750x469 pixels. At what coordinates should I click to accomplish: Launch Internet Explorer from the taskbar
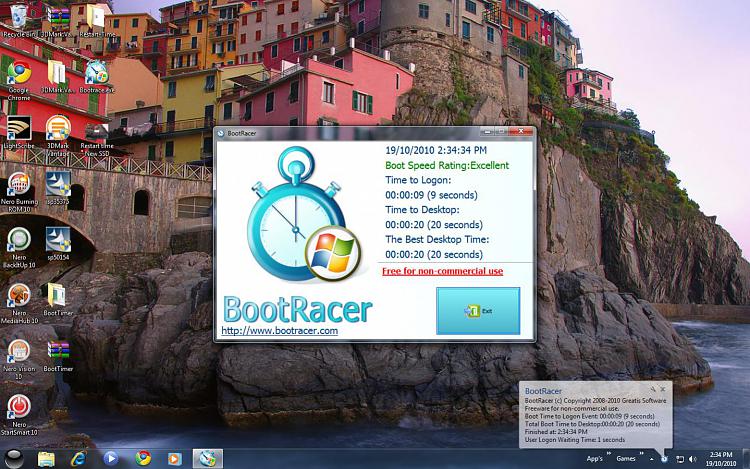pyautogui.click(x=78, y=458)
